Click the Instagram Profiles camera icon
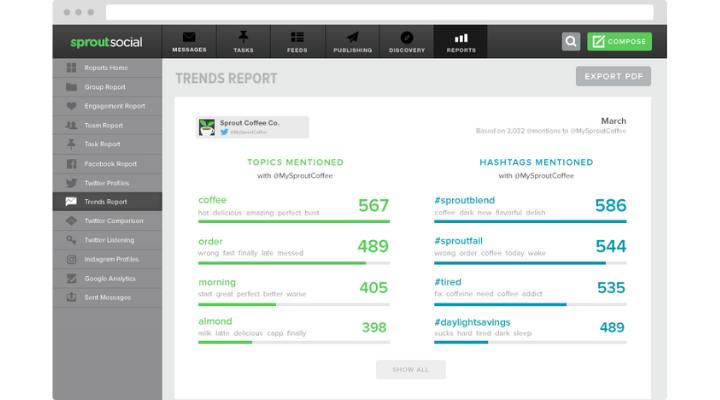Screen dimensions: 720x400 71,259
